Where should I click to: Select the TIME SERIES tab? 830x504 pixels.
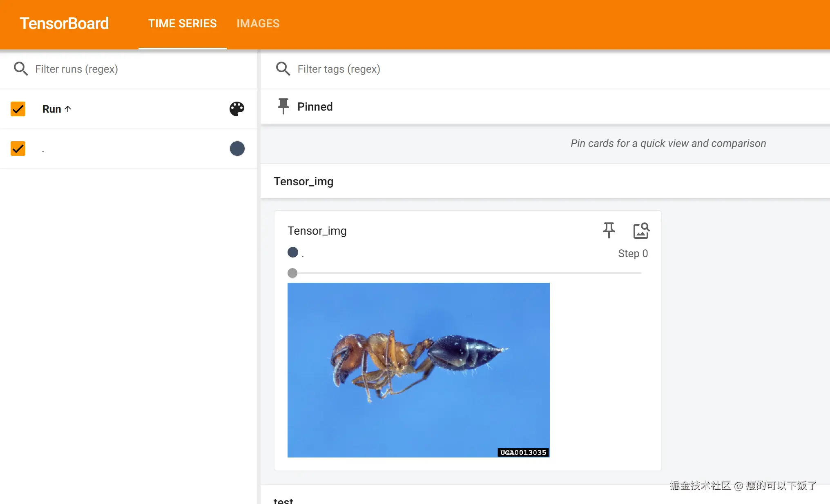coord(182,24)
